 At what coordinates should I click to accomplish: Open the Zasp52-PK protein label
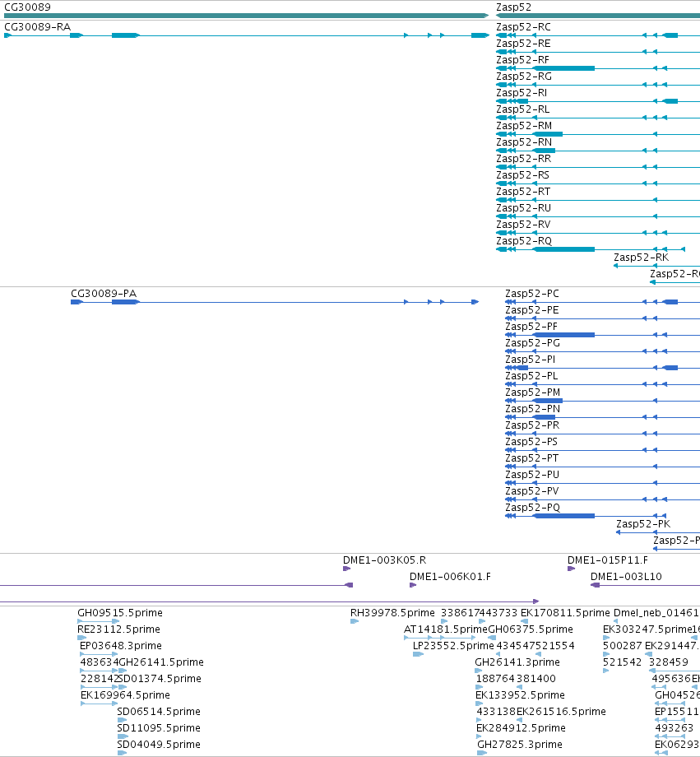coord(643,523)
